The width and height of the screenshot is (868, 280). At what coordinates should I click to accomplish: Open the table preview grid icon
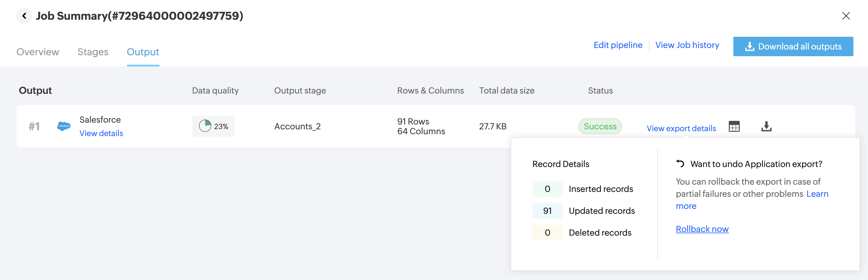(734, 127)
